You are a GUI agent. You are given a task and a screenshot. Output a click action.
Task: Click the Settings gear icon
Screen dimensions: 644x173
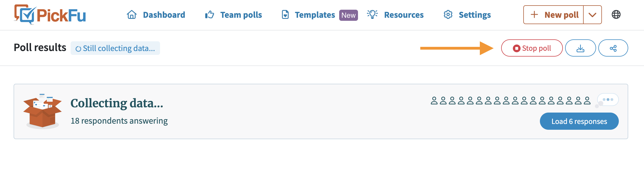point(448,15)
